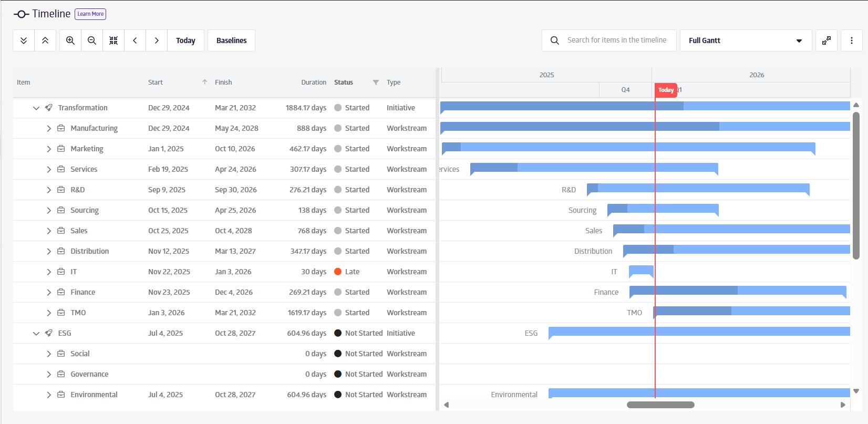Image resolution: width=868 pixels, height=424 pixels.
Task: Click in the timeline search field
Action: [617, 40]
